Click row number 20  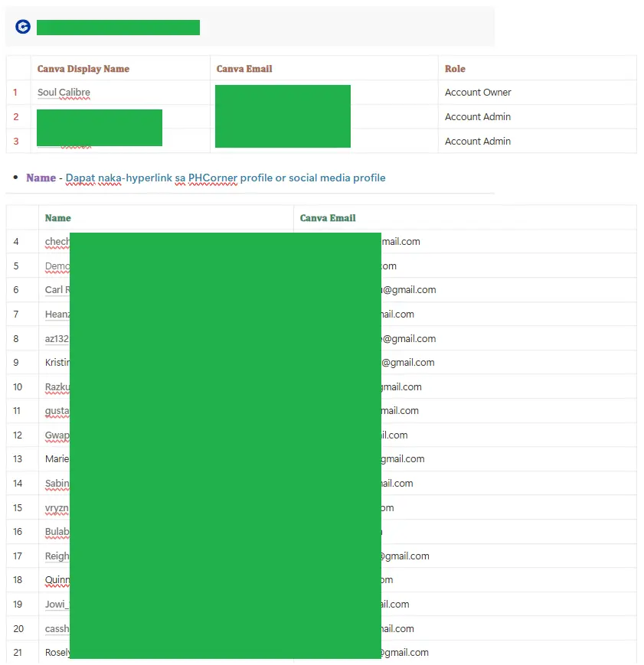[x=18, y=629]
